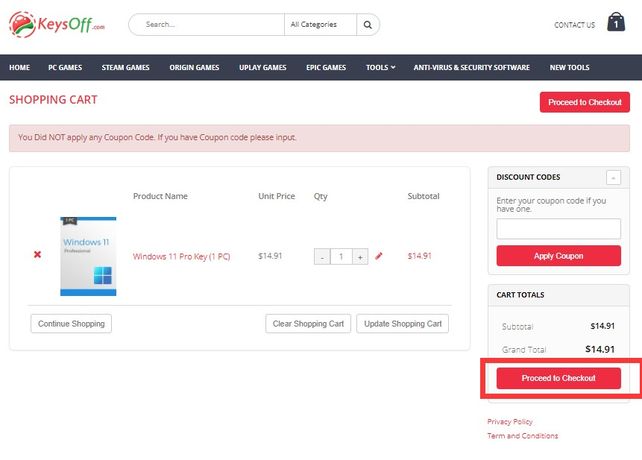The image size is (642, 460).
Task: Open the Steam Games menu item
Action: pos(125,68)
